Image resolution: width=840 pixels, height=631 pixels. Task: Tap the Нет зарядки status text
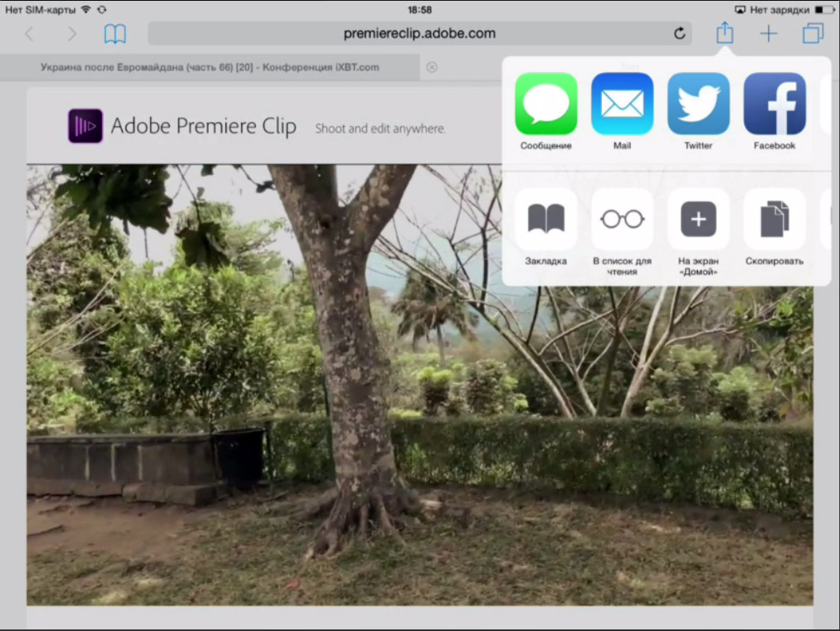point(779,9)
